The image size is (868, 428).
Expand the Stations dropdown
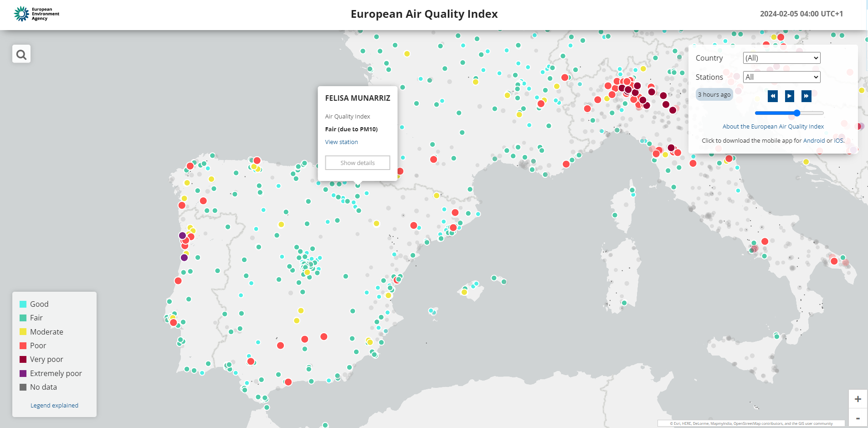point(781,77)
